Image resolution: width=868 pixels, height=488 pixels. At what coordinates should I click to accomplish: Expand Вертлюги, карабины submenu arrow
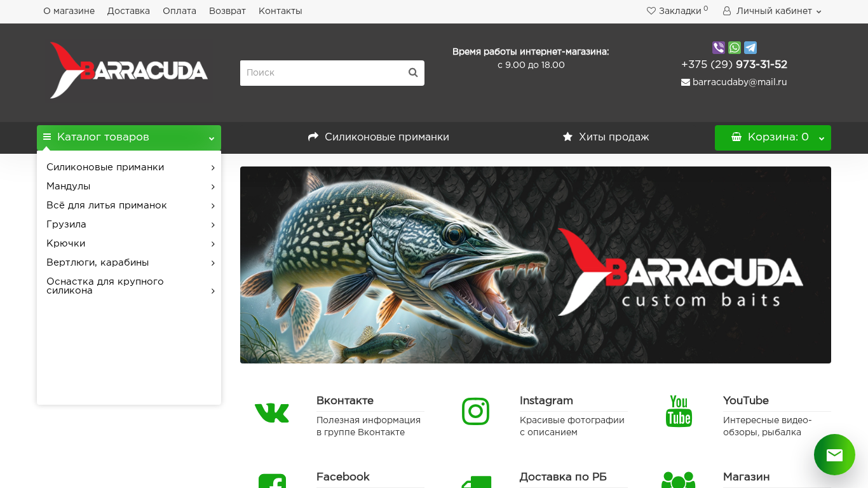click(213, 263)
